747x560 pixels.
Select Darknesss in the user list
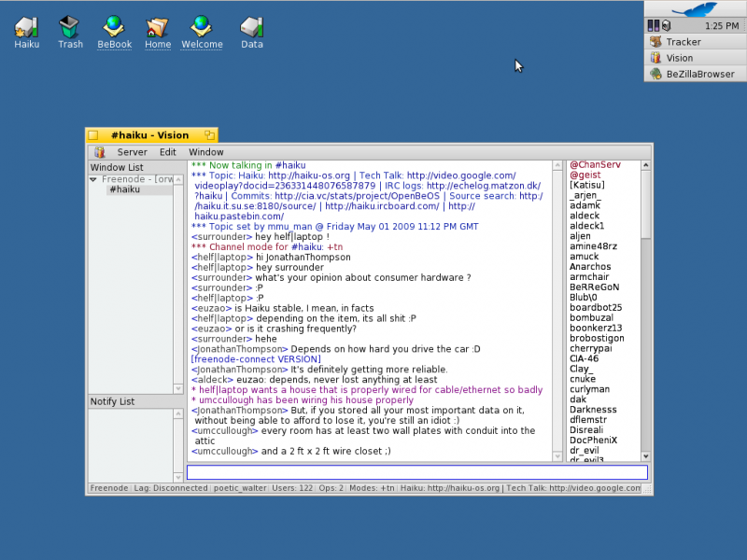(x=593, y=410)
